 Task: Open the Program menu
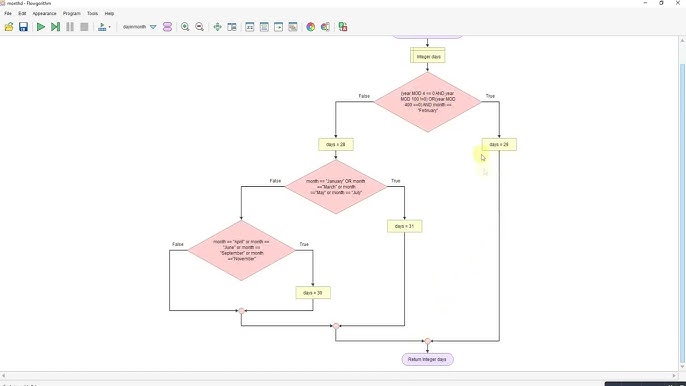[71, 14]
